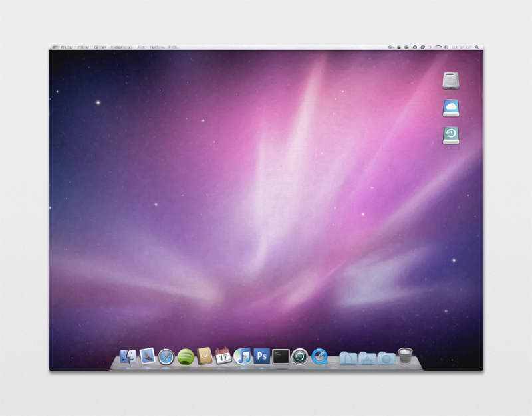
Task: Launch Mail using the stamp icon
Action: pos(147,357)
